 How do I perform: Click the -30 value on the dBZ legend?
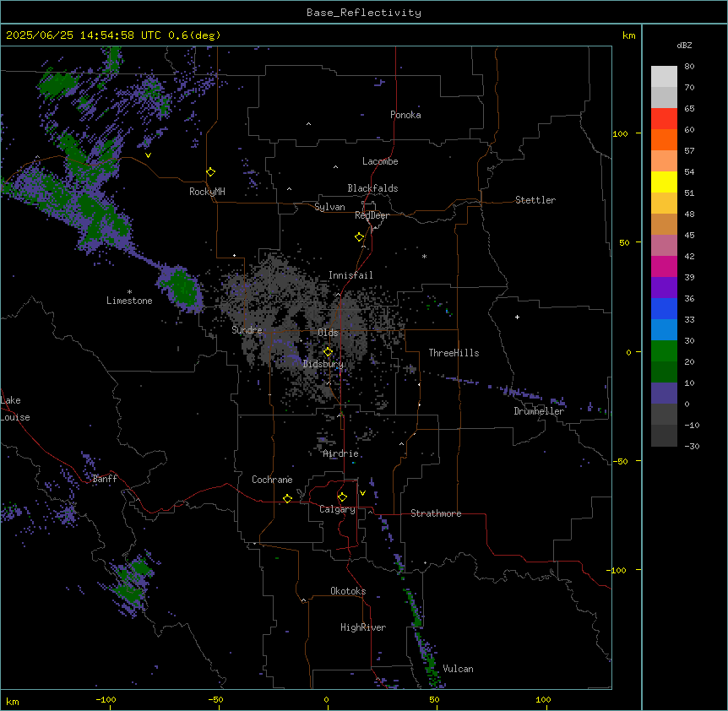tap(692, 446)
